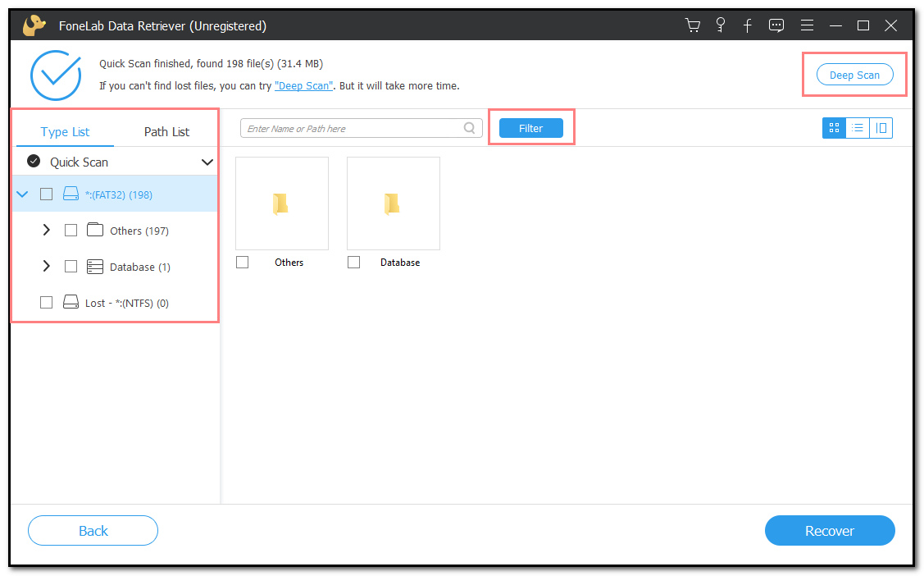Switch to the Path List tab

tap(166, 131)
